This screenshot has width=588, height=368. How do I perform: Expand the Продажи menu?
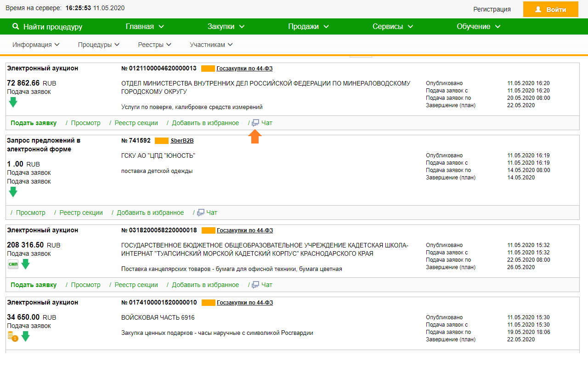(308, 27)
